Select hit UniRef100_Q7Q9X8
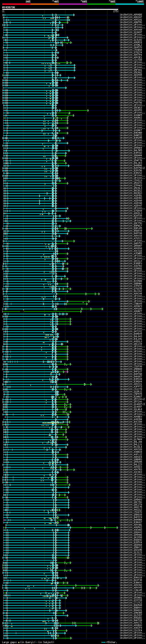The image size is (146, 644). [x=131, y=211]
